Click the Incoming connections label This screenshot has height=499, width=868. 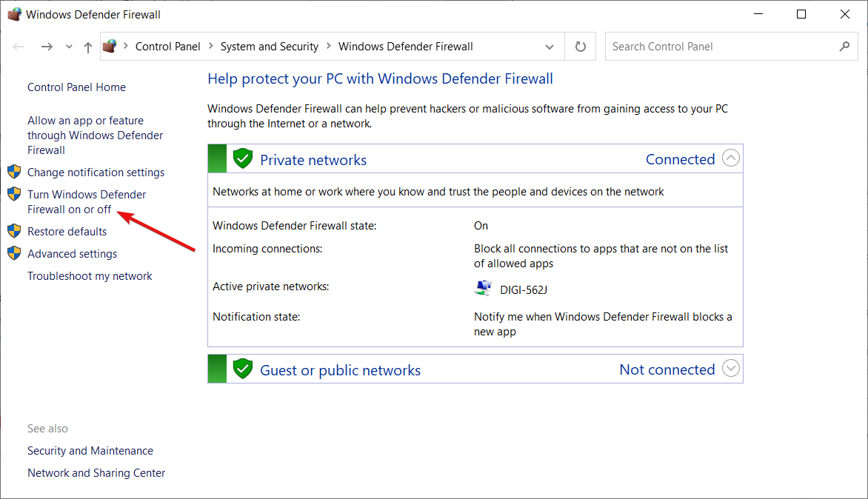267,249
